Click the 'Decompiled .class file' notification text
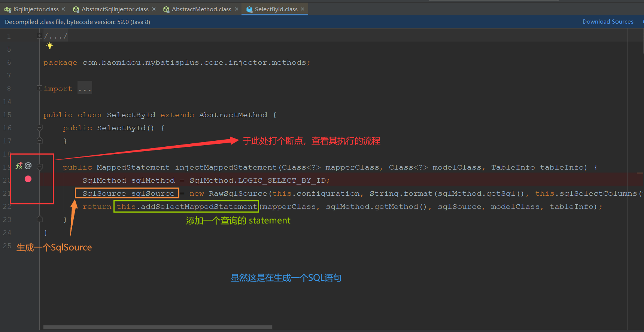 (x=78, y=22)
